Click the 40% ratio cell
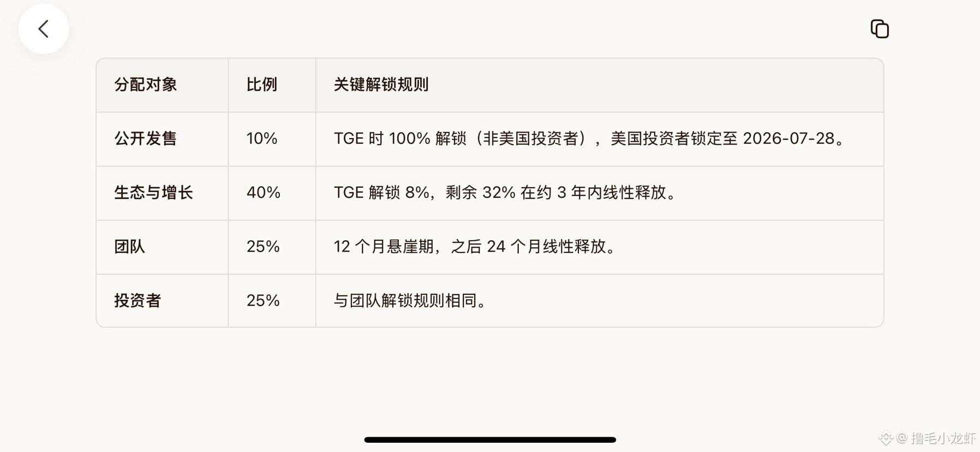Image resolution: width=980 pixels, height=452 pixels. coord(263,193)
